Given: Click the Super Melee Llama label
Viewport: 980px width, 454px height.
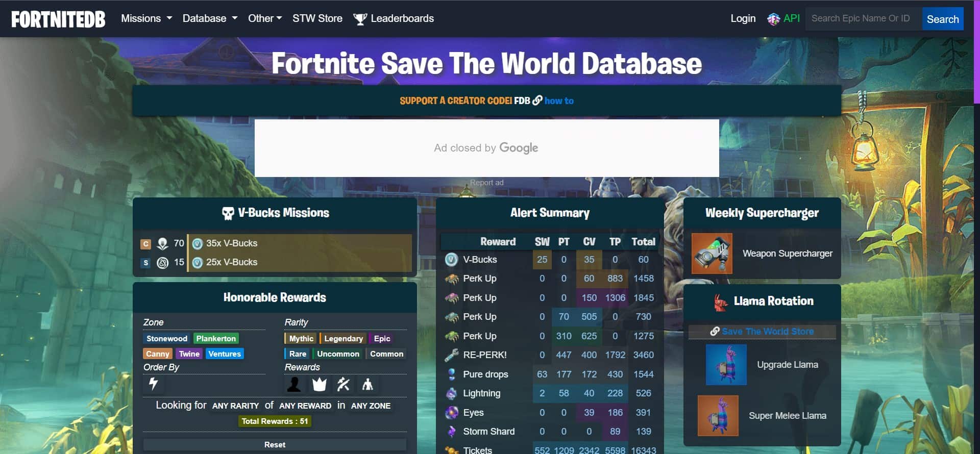Looking at the screenshot, I should (x=788, y=416).
